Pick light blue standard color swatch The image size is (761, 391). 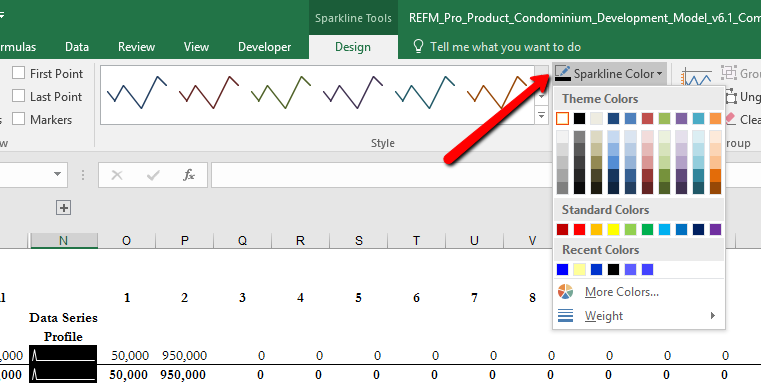pyautogui.click(x=664, y=229)
